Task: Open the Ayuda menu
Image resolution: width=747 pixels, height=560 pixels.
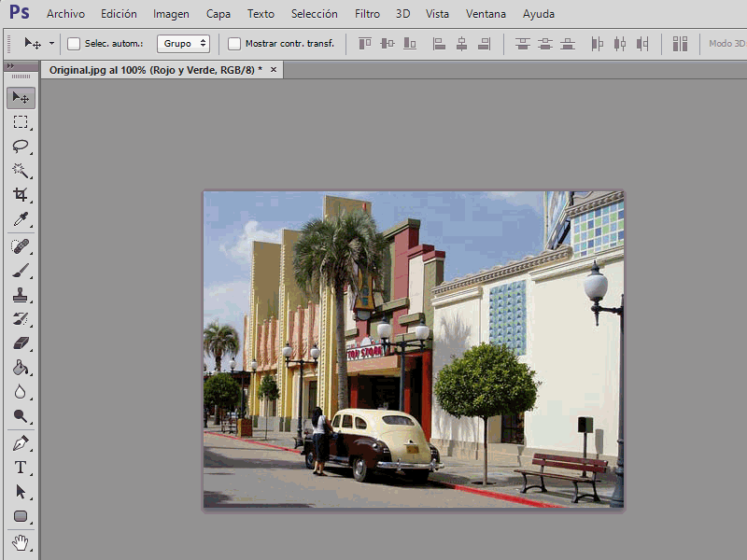Action: pos(539,14)
